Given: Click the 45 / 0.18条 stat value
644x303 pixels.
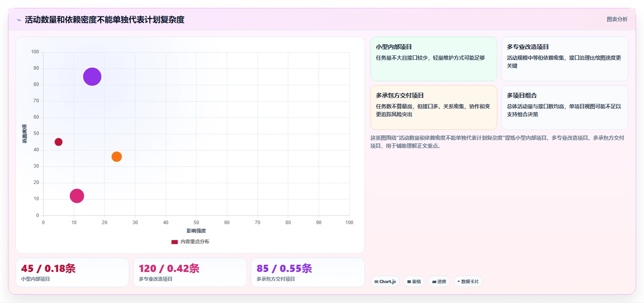Looking at the screenshot, I should 48,268.
